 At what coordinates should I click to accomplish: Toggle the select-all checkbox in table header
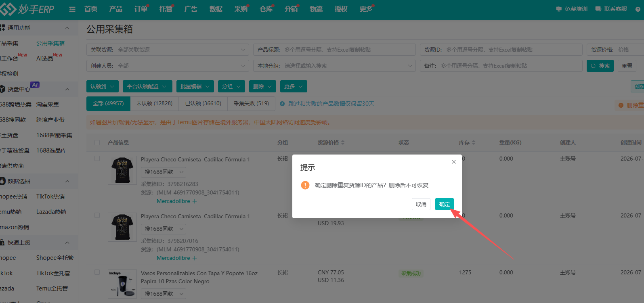tap(97, 142)
